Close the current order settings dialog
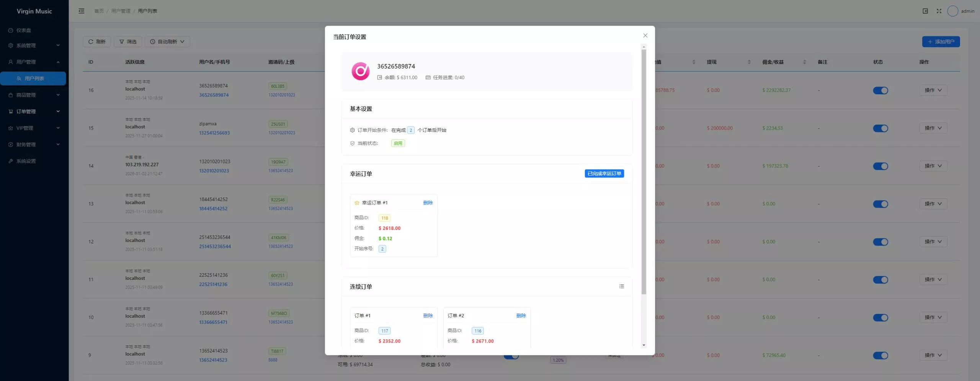Screen dimensions: 980x381 (x=645, y=36)
